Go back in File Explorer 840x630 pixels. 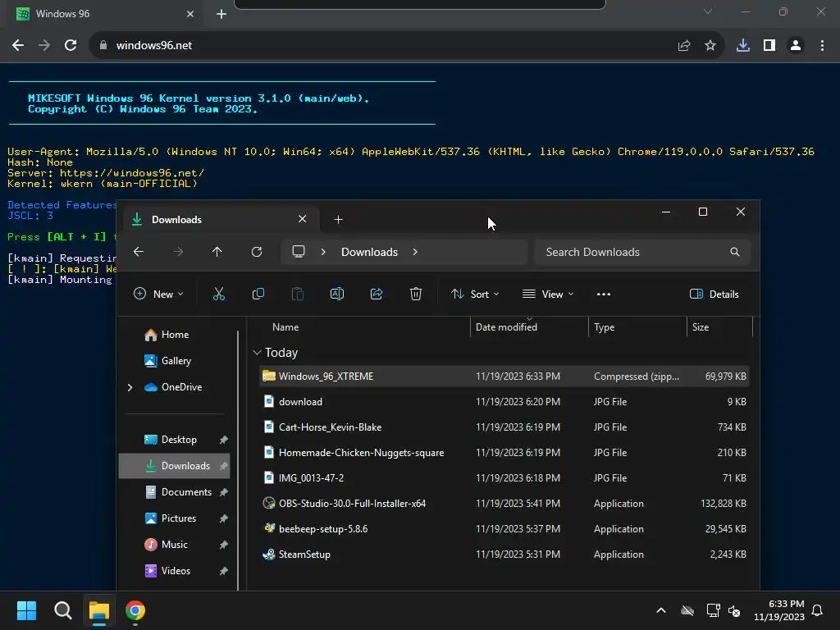click(139, 252)
